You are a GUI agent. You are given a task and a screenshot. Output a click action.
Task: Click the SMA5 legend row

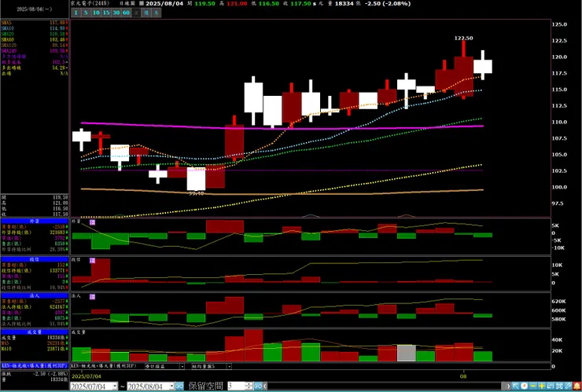[x=35, y=23]
